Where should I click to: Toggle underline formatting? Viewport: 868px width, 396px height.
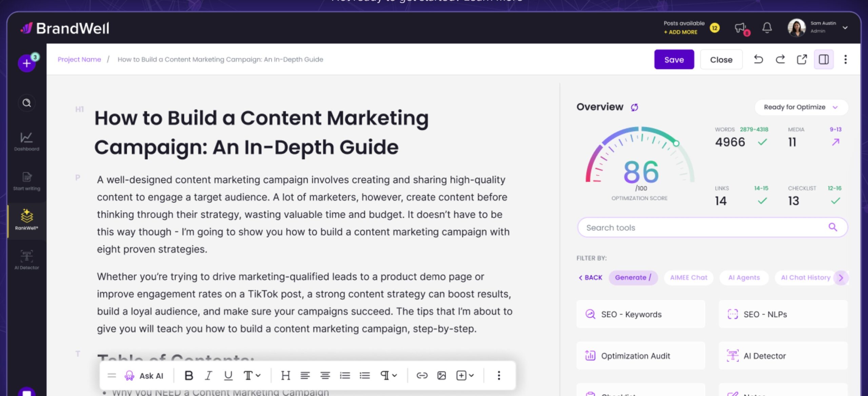228,375
